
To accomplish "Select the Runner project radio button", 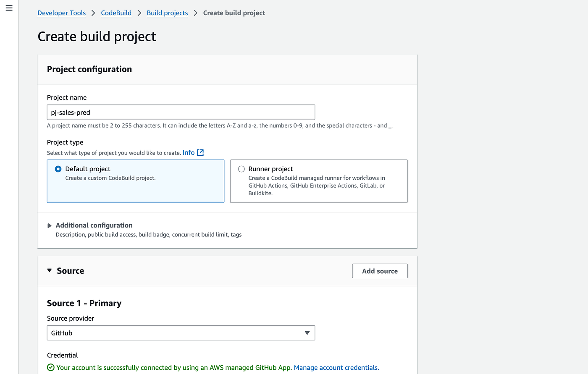I will (241, 169).
